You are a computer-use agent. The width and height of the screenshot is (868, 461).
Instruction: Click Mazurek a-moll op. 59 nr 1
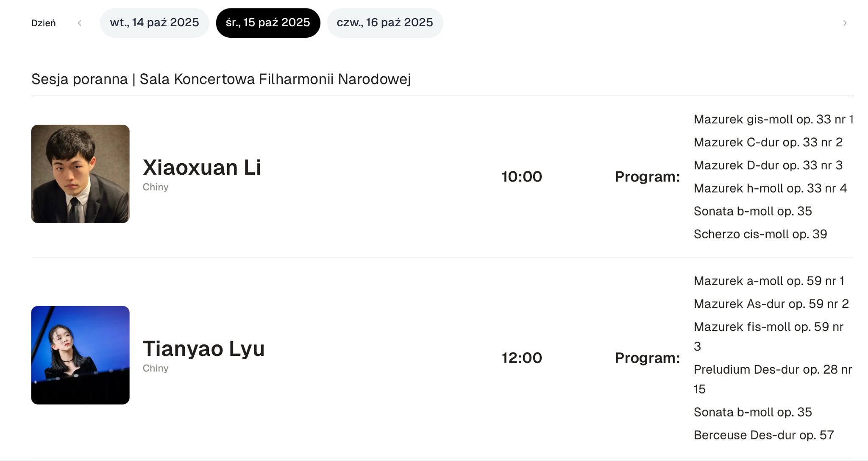(x=768, y=281)
